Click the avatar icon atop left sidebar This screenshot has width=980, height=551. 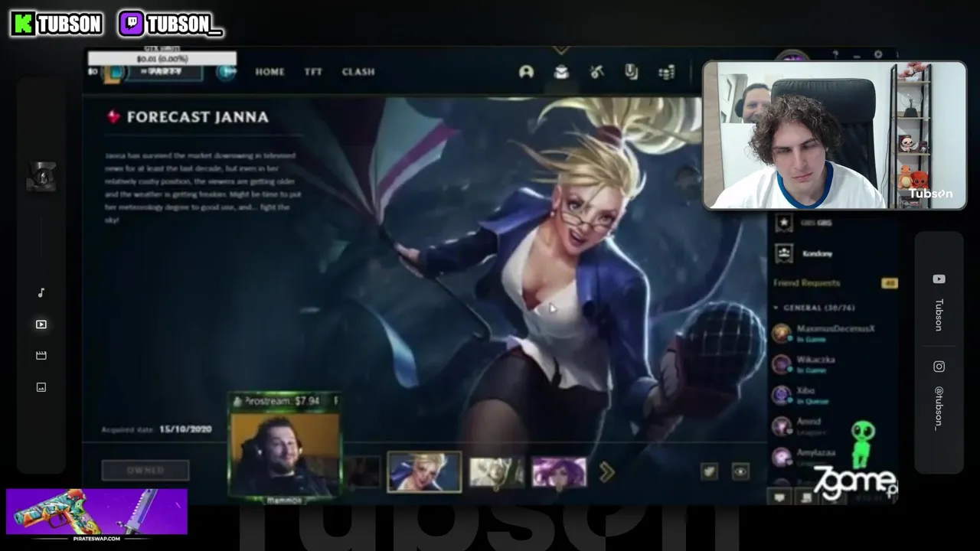point(41,178)
